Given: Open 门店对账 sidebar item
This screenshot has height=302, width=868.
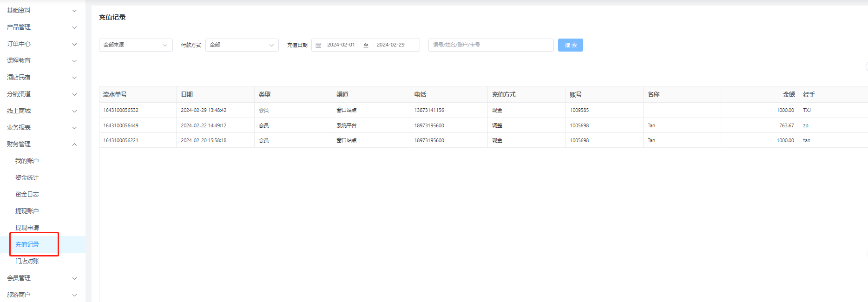Looking at the screenshot, I should [x=27, y=261].
